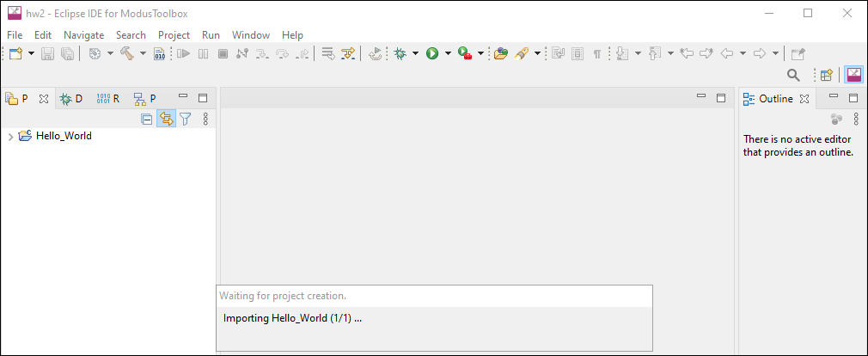
Task: Click the hammer Build icon
Action: pyautogui.click(x=127, y=53)
